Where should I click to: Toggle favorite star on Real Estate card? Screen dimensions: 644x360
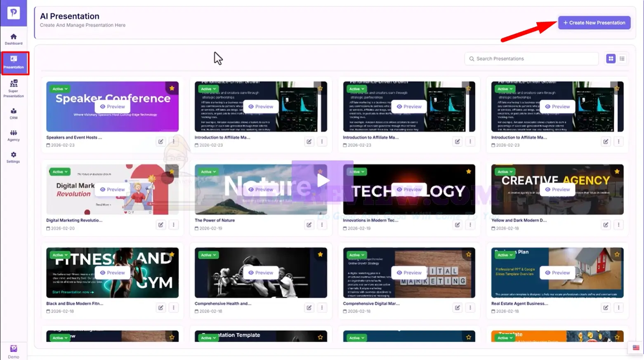tap(617, 254)
